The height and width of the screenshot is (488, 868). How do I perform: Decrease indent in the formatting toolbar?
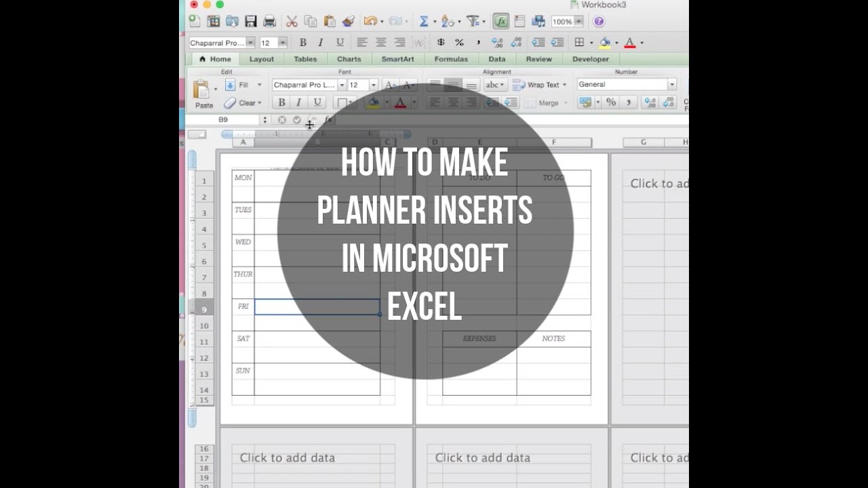click(x=538, y=43)
